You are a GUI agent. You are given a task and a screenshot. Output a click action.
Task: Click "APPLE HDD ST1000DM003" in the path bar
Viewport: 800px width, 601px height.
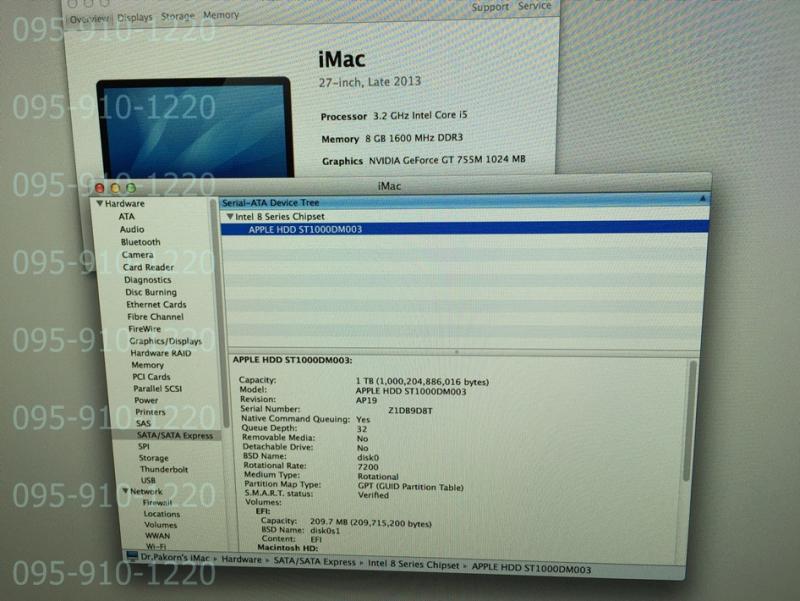click(532, 569)
